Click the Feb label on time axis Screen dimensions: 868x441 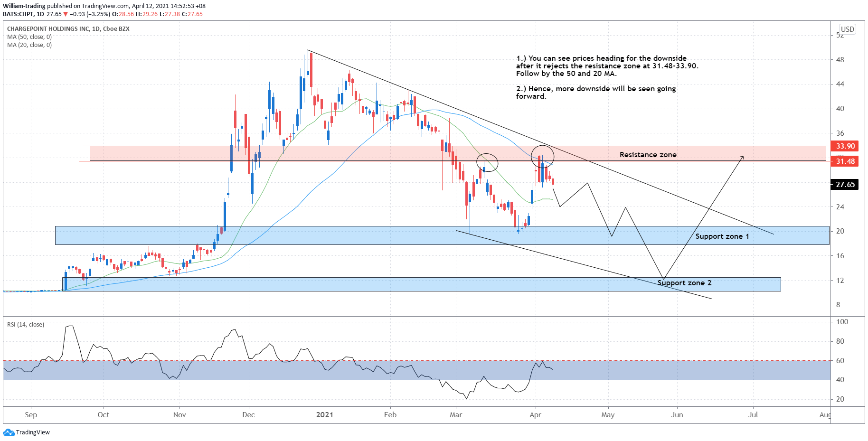390,415
